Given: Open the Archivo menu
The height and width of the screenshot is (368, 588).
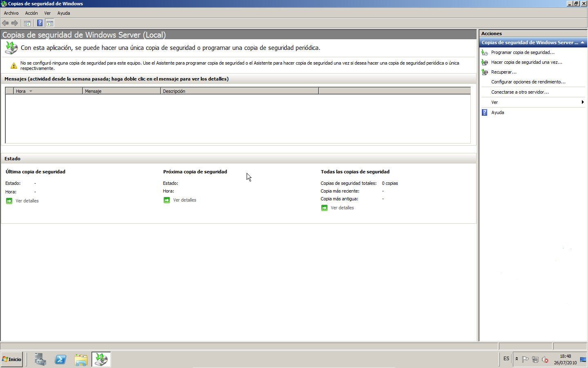Looking at the screenshot, I should point(11,13).
